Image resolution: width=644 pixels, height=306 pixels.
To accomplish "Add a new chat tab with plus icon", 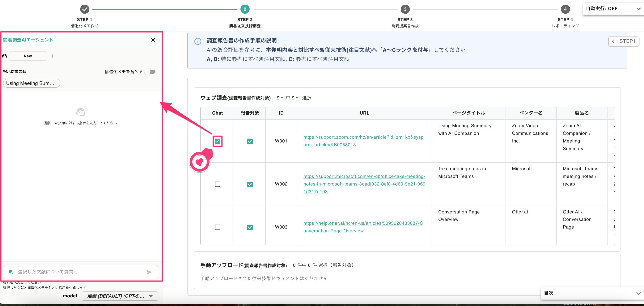I will (53, 56).
